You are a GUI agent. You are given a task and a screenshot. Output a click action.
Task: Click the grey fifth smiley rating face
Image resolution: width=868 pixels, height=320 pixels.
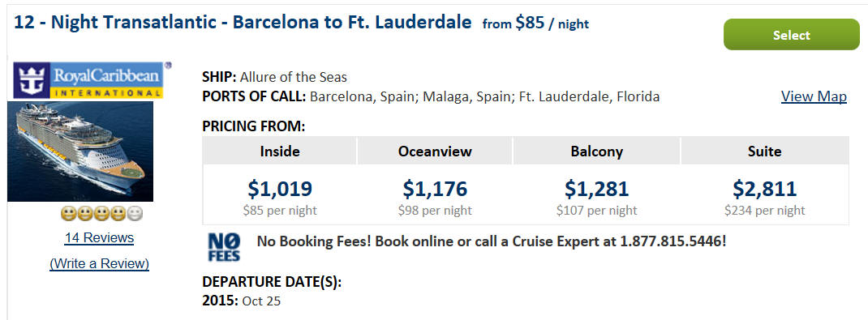tap(135, 214)
